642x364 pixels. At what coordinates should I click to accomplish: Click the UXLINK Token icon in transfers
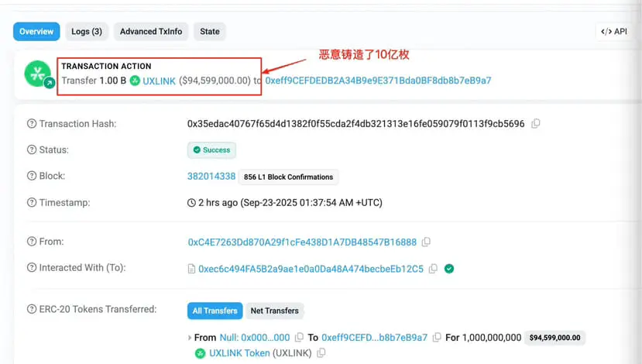click(201, 353)
